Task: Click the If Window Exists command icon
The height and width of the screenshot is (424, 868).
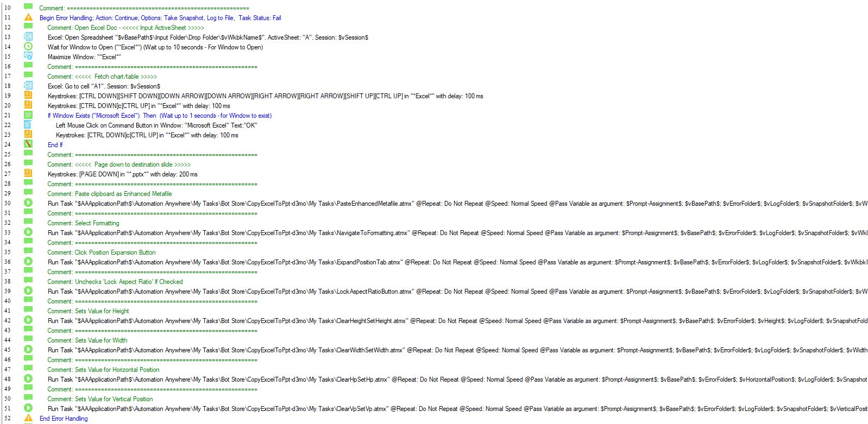Action: (x=28, y=115)
